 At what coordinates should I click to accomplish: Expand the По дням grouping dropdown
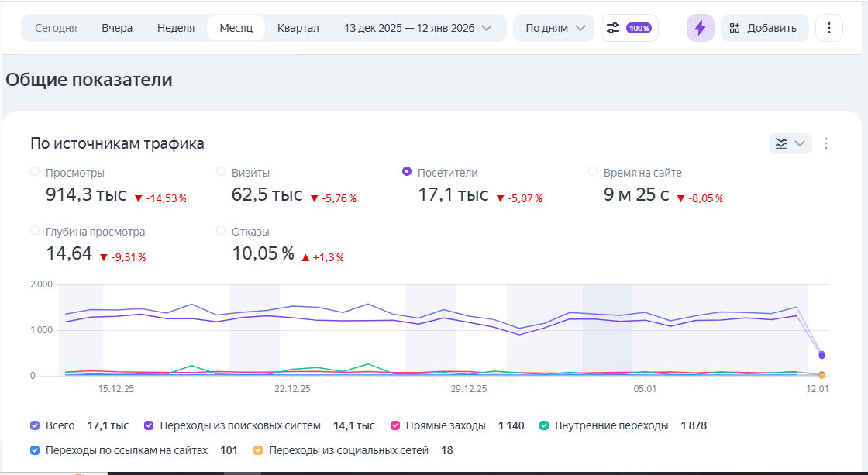[554, 28]
